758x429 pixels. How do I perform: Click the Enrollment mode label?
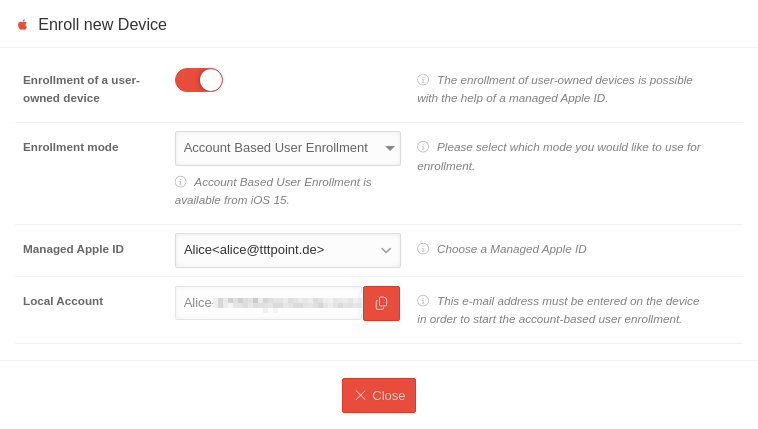[70, 147]
